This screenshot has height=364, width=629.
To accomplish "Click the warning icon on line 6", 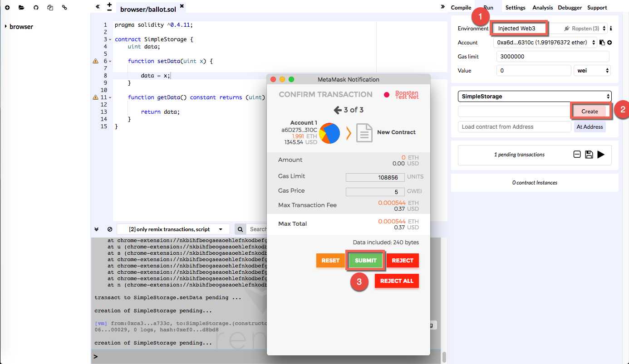I will pos(96,61).
